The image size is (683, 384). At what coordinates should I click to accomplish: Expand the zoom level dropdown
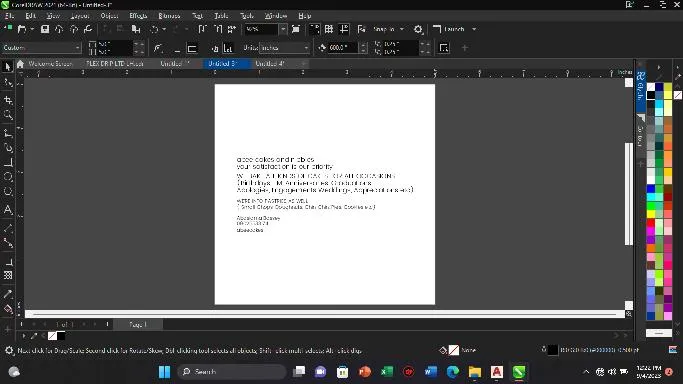(x=283, y=29)
